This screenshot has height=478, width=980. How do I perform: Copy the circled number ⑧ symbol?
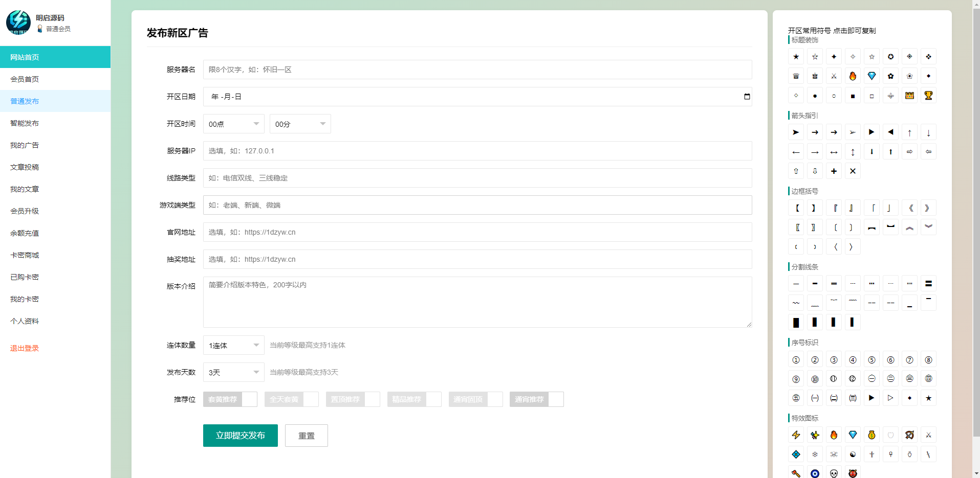click(928, 360)
